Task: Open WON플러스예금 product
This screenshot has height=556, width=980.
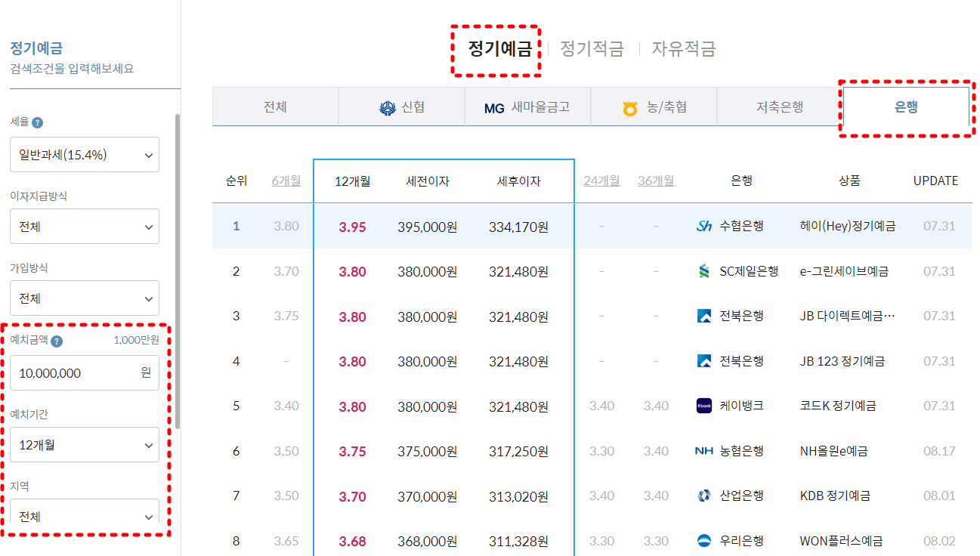Action: [841, 541]
